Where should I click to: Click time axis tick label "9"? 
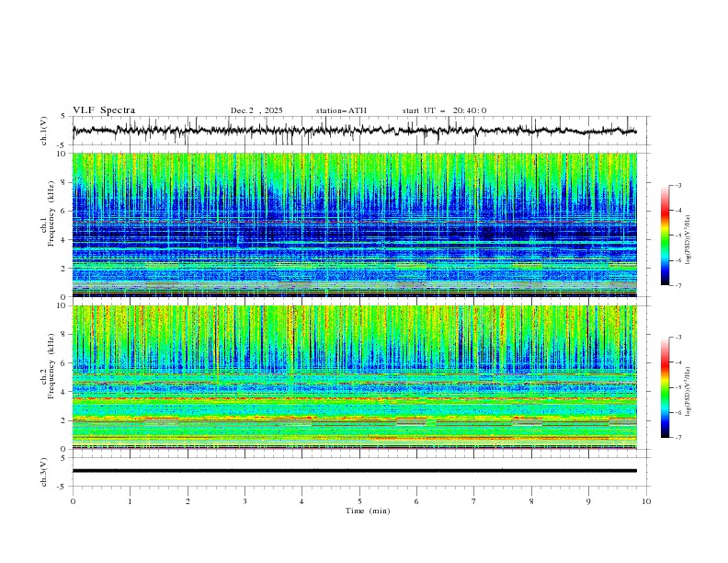[x=588, y=501]
